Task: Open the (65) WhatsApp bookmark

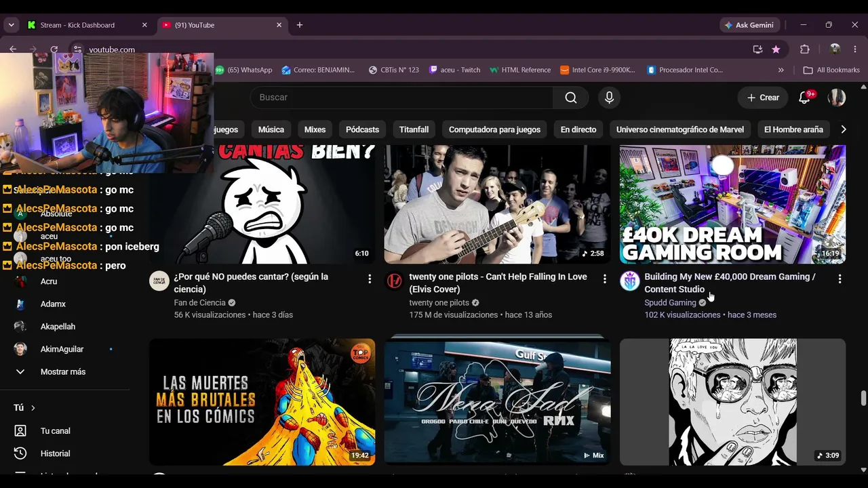Action: (243, 70)
